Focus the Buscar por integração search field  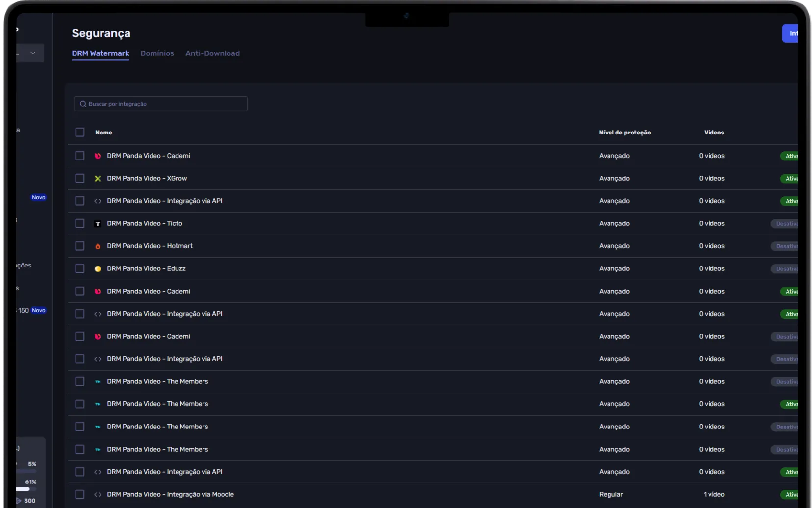(161, 104)
